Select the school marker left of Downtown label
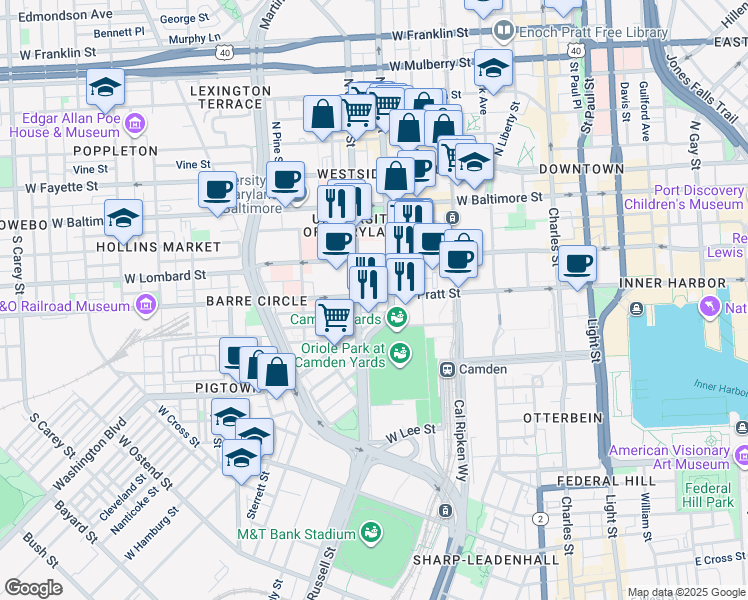The width and height of the screenshot is (748, 600). 474,164
